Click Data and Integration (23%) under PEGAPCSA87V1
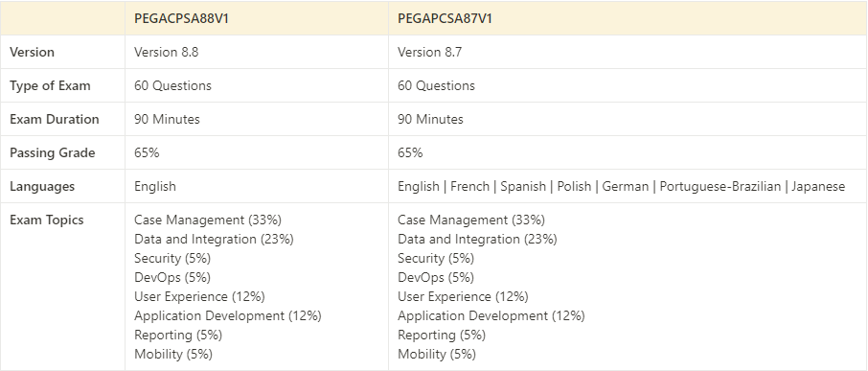Image resolution: width=868 pixels, height=371 pixels. (x=477, y=240)
